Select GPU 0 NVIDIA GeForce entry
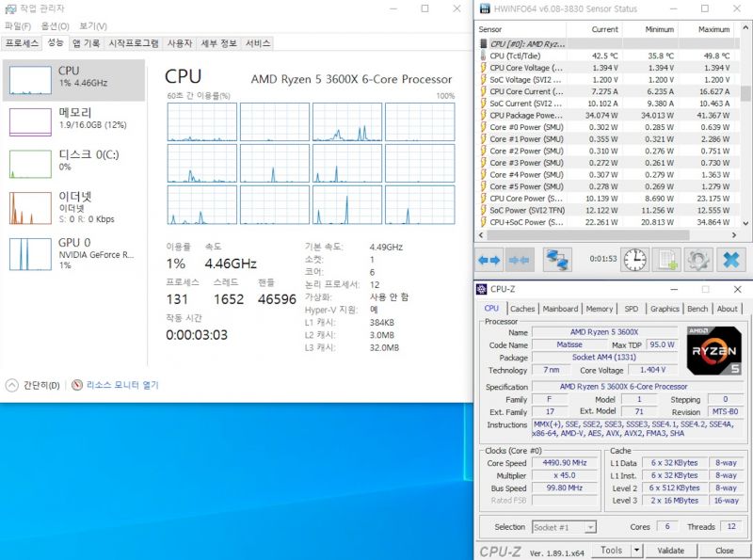The width and height of the screenshot is (753, 560). 74,253
